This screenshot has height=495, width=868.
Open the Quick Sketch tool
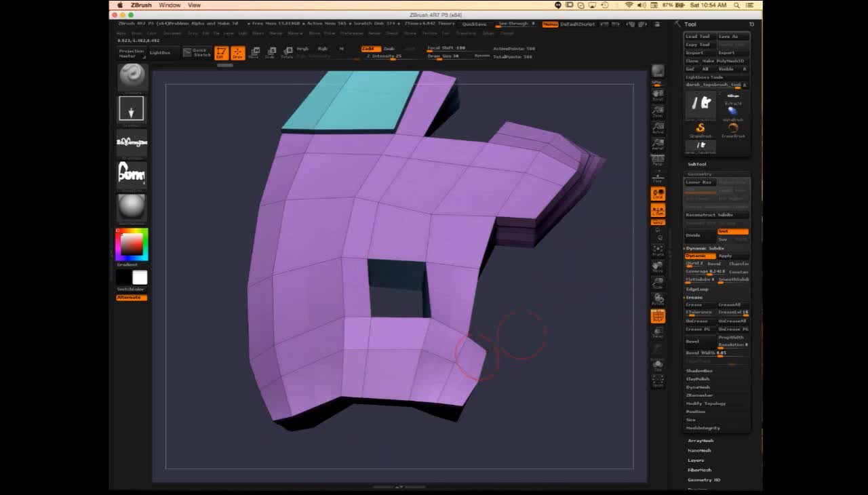coord(197,52)
